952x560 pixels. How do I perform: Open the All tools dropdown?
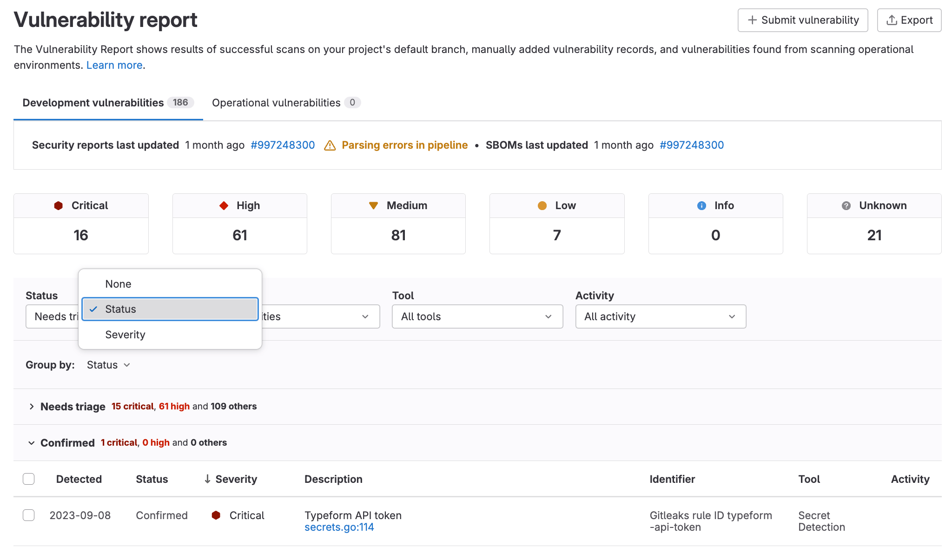pyautogui.click(x=477, y=316)
